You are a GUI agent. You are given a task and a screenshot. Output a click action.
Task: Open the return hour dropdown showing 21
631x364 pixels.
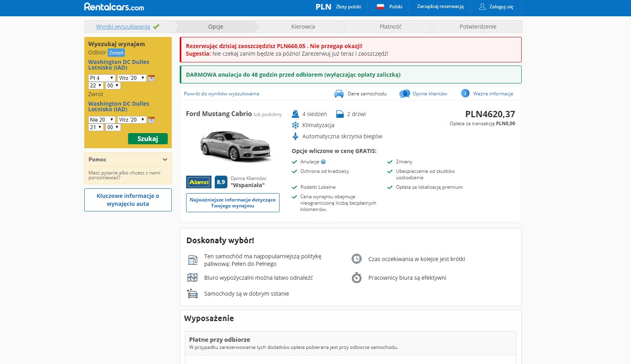96,128
